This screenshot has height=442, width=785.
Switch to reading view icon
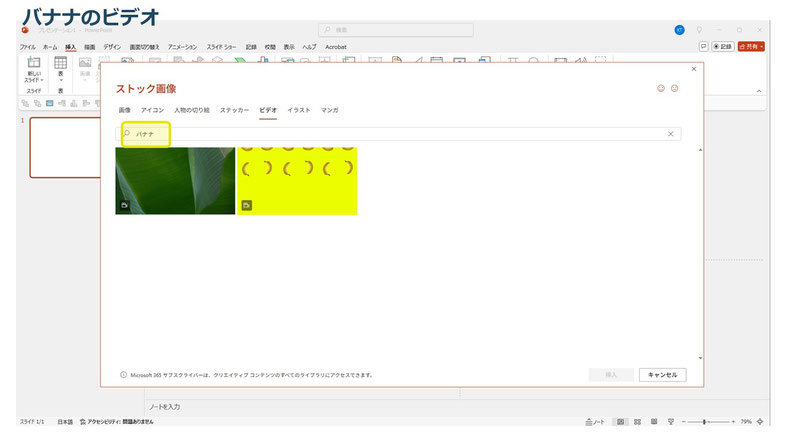[x=654, y=422]
